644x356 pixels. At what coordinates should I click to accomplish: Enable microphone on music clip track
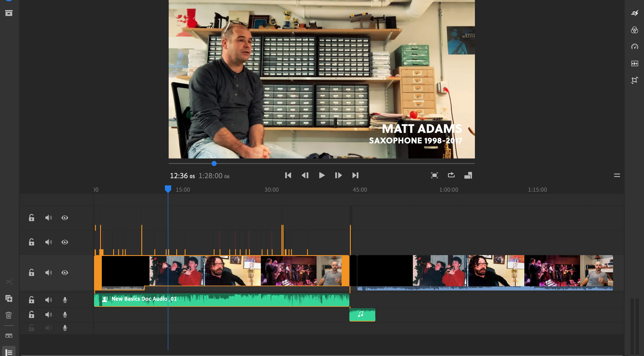click(65, 315)
